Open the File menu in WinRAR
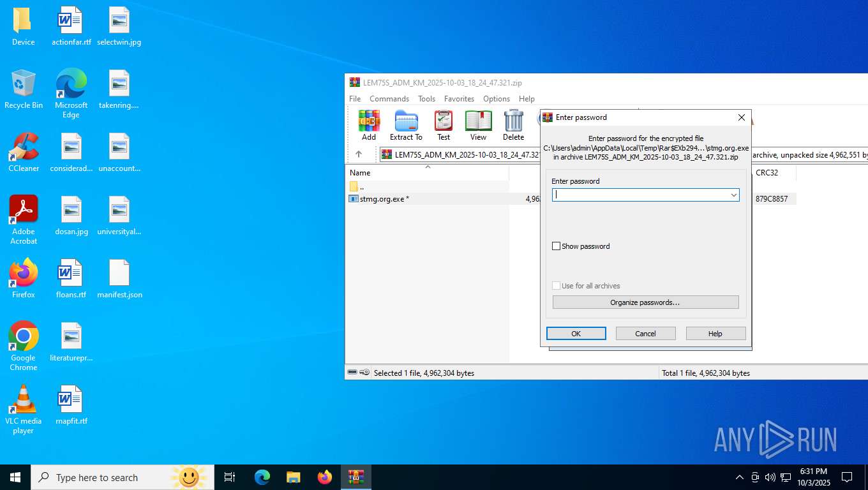 click(355, 99)
